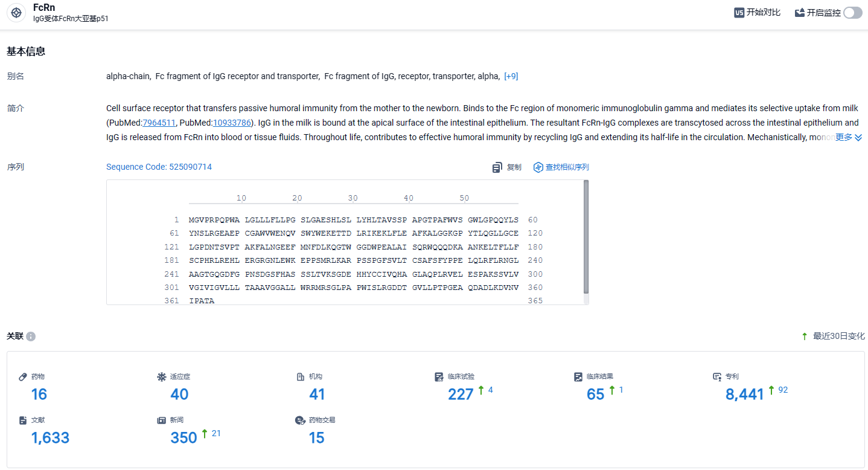868x470 pixels.
Task: Open the 1,633 literature count
Action: pyautogui.click(x=50, y=438)
